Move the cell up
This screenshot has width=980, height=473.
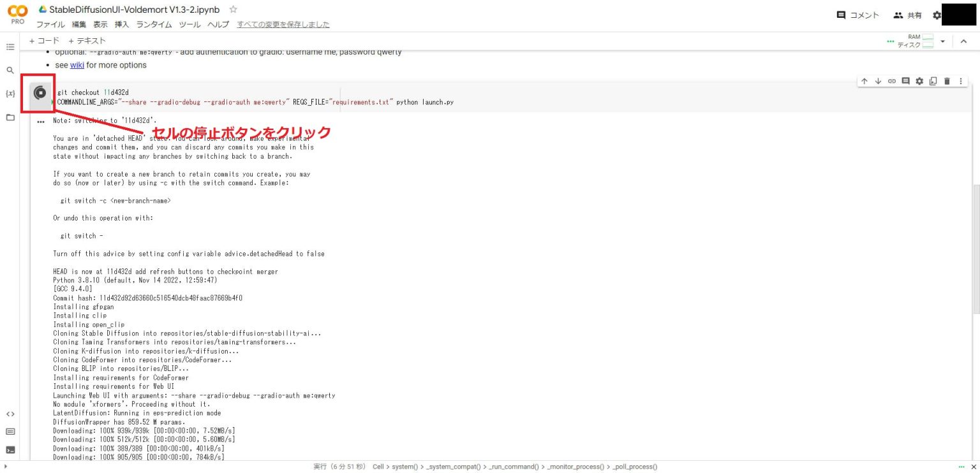click(865, 81)
